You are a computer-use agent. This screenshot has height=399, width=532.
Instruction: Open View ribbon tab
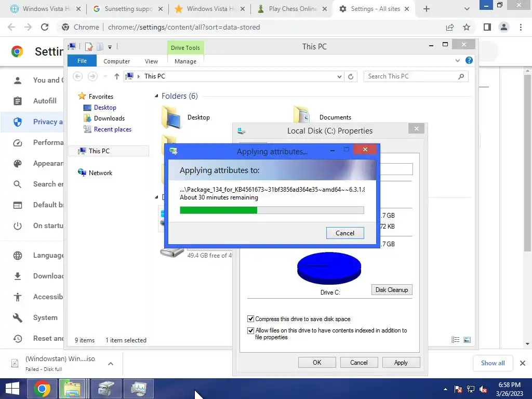151,61
